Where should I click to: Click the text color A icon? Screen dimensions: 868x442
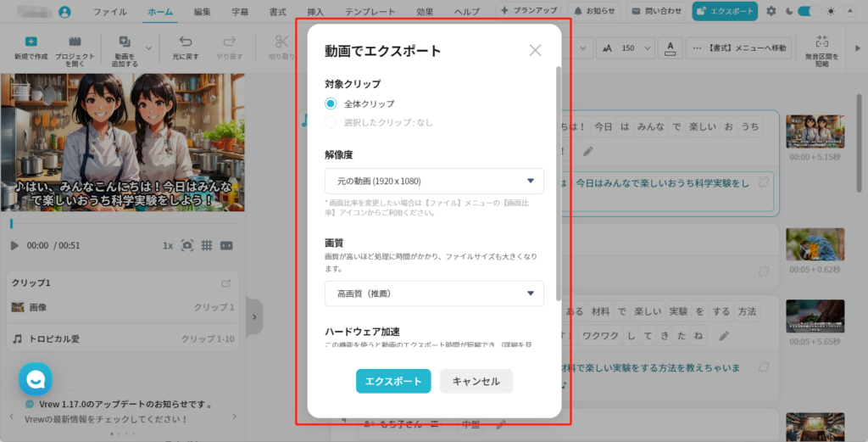[670, 48]
